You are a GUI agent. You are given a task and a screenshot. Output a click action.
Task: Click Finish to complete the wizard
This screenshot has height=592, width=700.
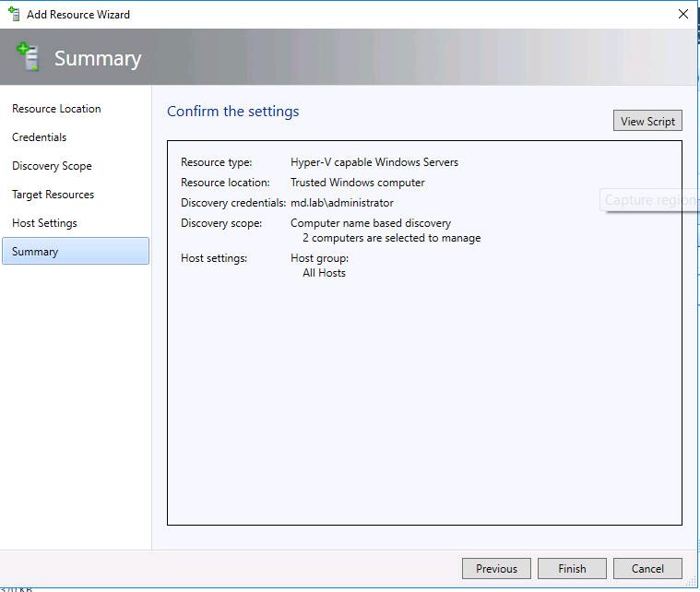click(572, 569)
